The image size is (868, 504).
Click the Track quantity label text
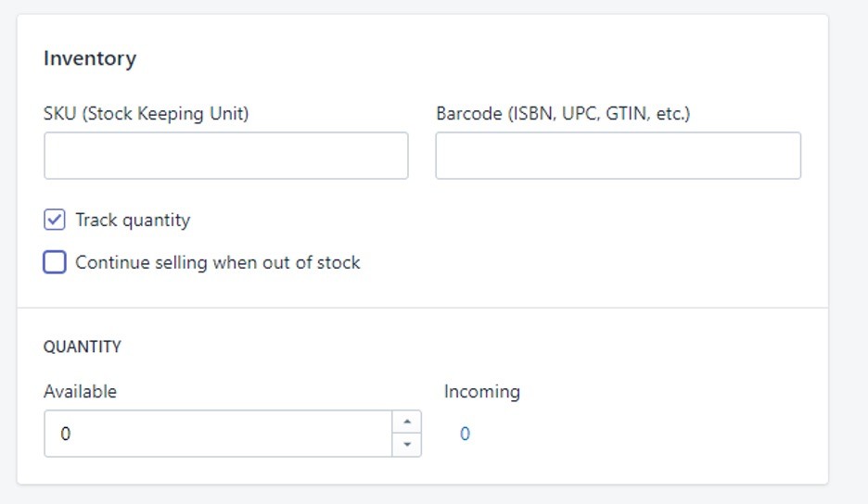[x=133, y=220]
